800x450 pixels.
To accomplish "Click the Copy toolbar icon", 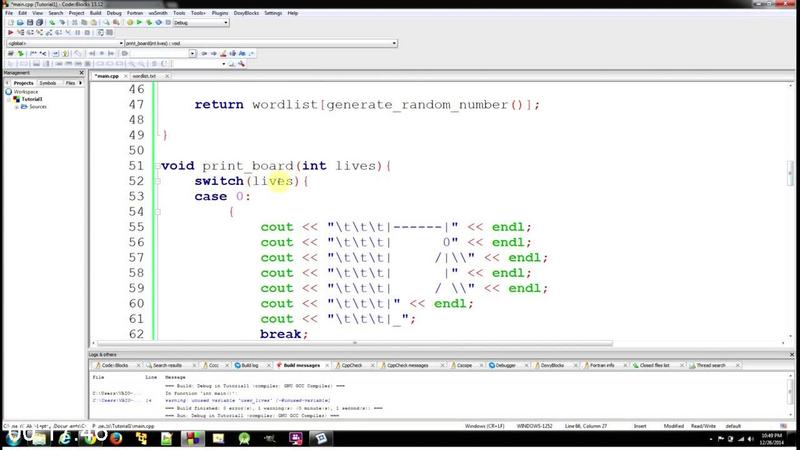I will point(84,22).
